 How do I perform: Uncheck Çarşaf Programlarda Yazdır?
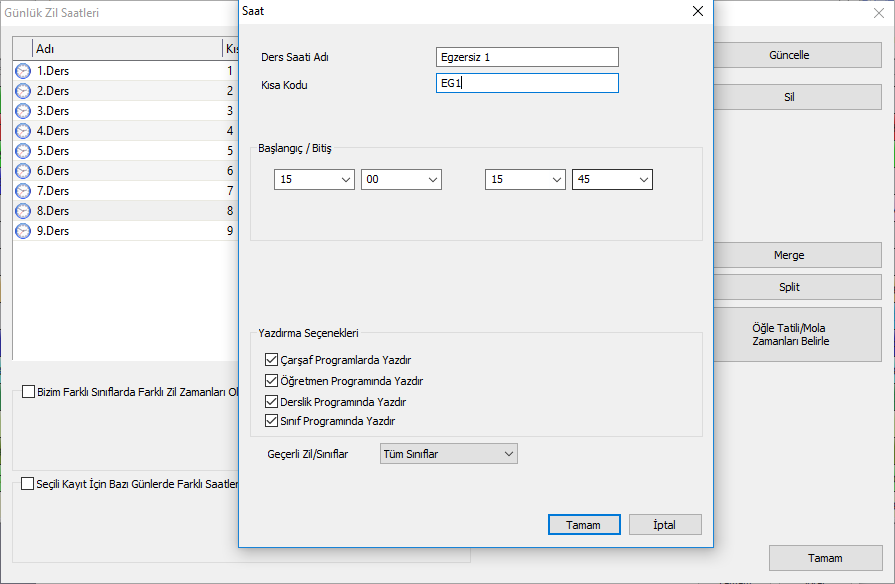(271, 360)
